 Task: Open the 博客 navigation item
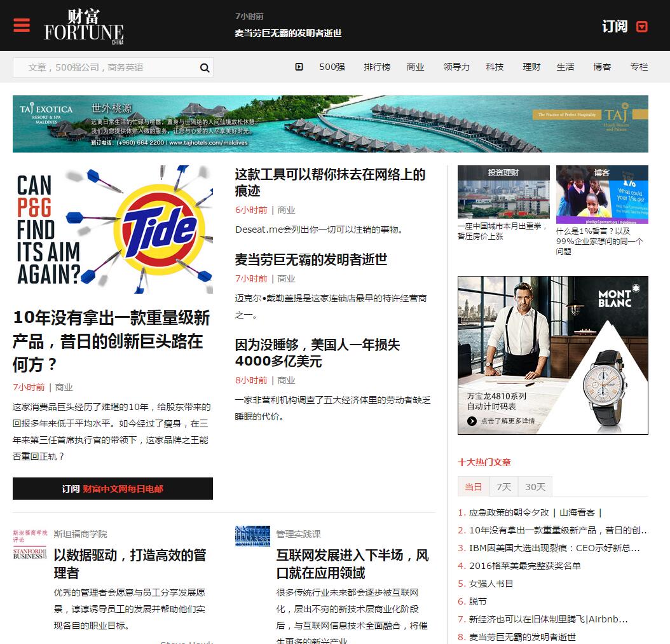coord(602,67)
